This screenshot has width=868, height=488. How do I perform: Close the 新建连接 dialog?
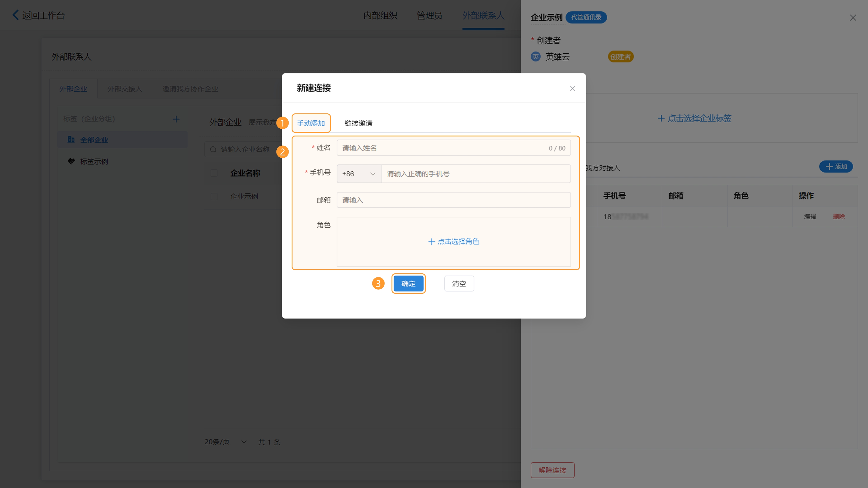click(573, 89)
